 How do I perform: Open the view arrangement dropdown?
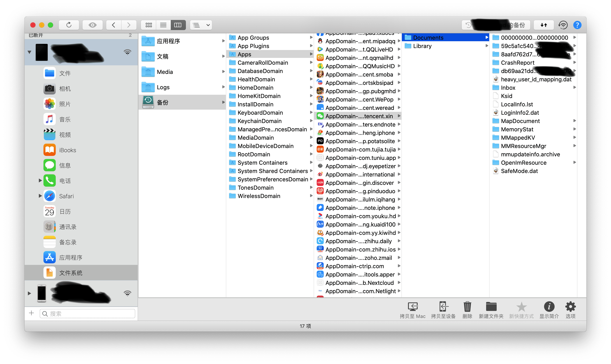(x=201, y=25)
